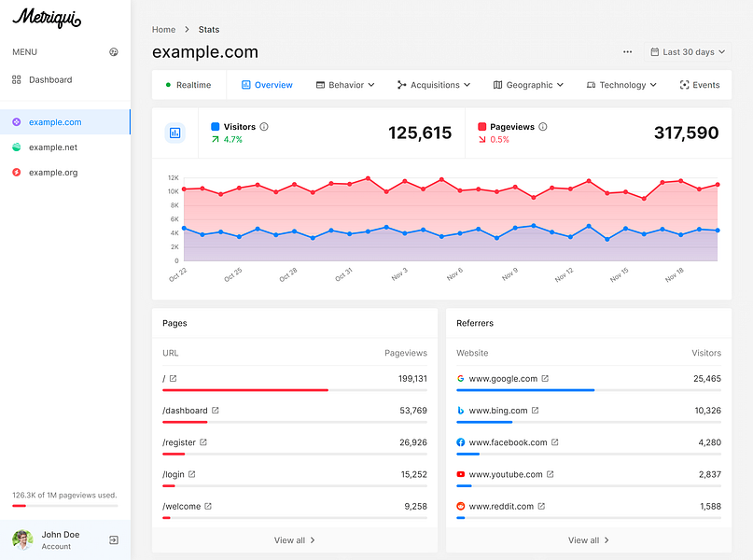Toggle the Visitors series blue legend square

(x=216, y=127)
